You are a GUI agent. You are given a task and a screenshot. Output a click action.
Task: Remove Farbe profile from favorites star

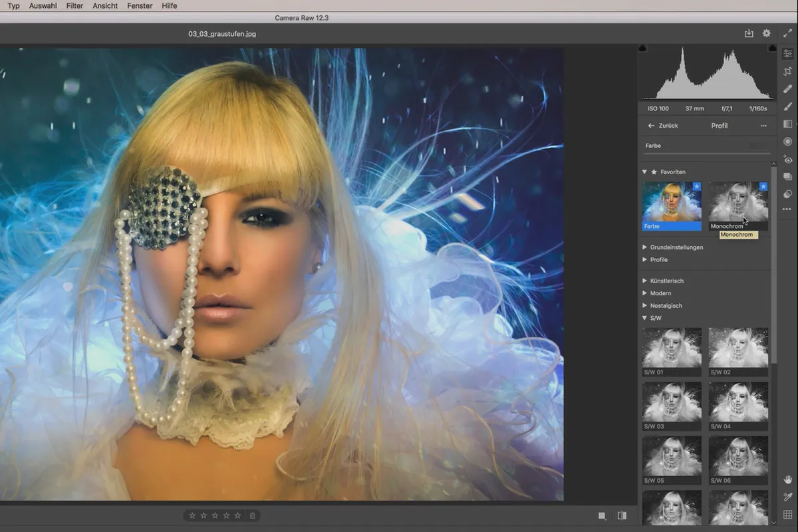tap(696, 188)
